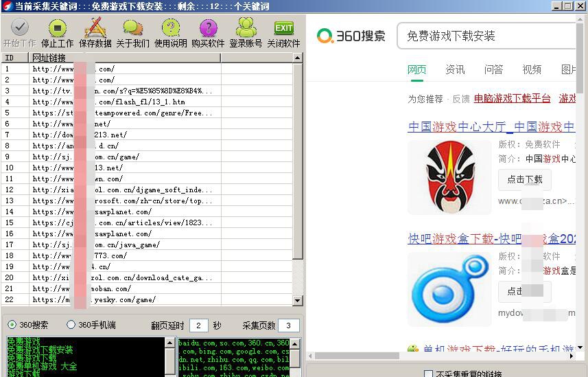Select row 9 ending in cn/game/
Viewport: 588px width, 377px height.
click(147, 157)
